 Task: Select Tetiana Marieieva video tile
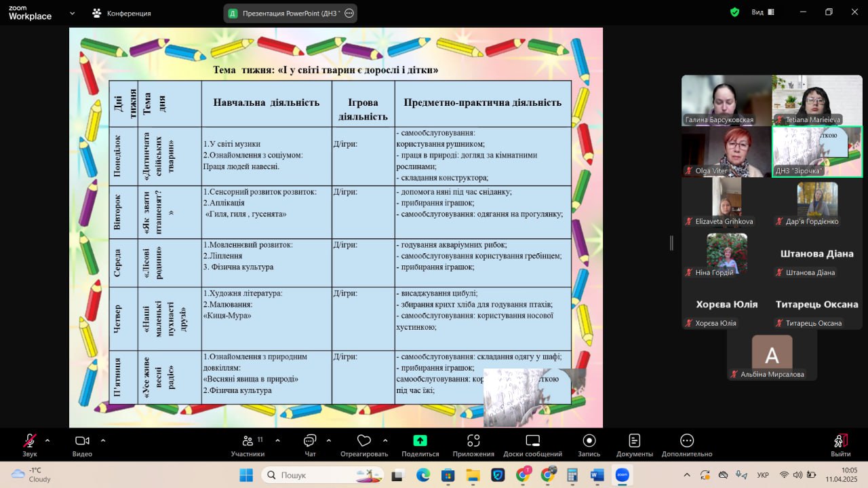coord(817,100)
